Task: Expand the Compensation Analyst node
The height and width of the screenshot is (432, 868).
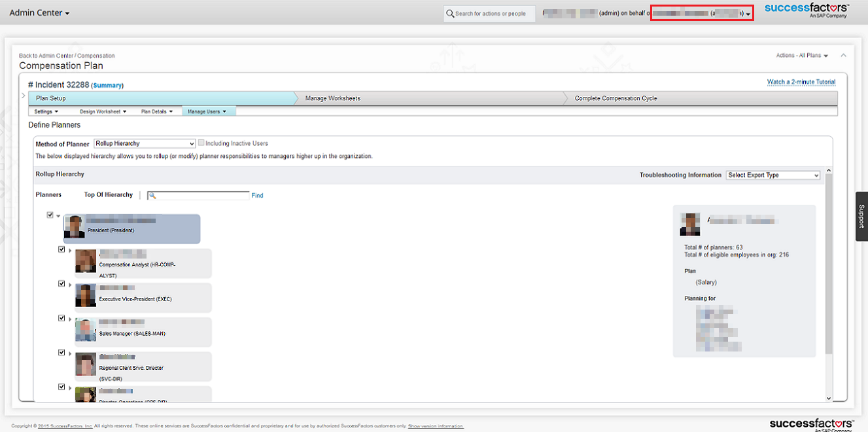Action: coord(69,250)
